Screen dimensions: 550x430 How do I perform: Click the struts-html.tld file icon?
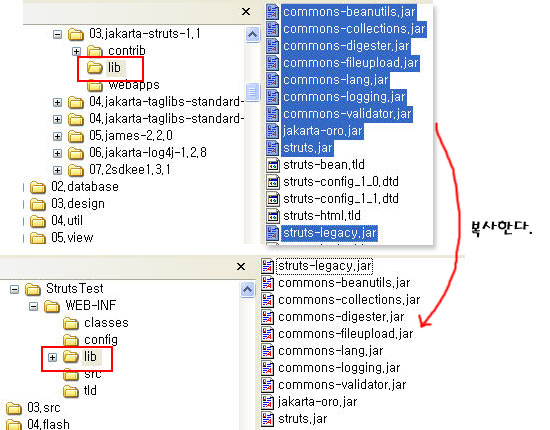click(x=273, y=216)
